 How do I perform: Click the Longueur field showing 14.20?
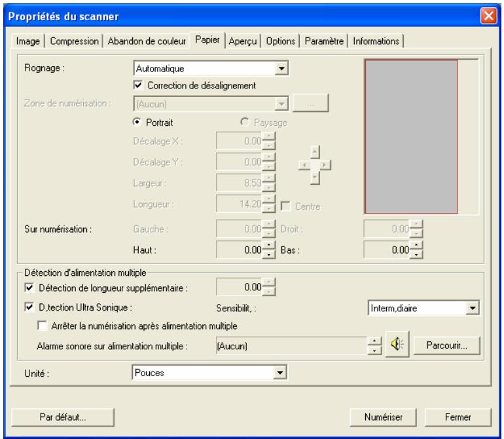pos(240,204)
